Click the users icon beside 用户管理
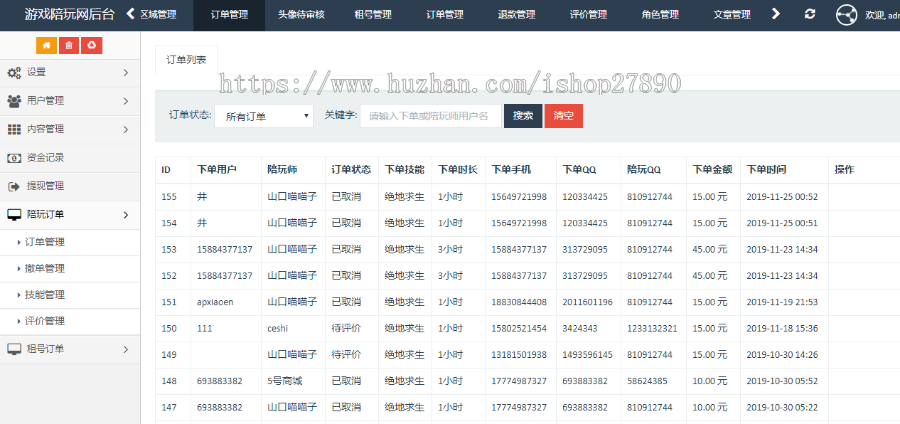The height and width of the screenshot is (424, 900). pos(14,101)
